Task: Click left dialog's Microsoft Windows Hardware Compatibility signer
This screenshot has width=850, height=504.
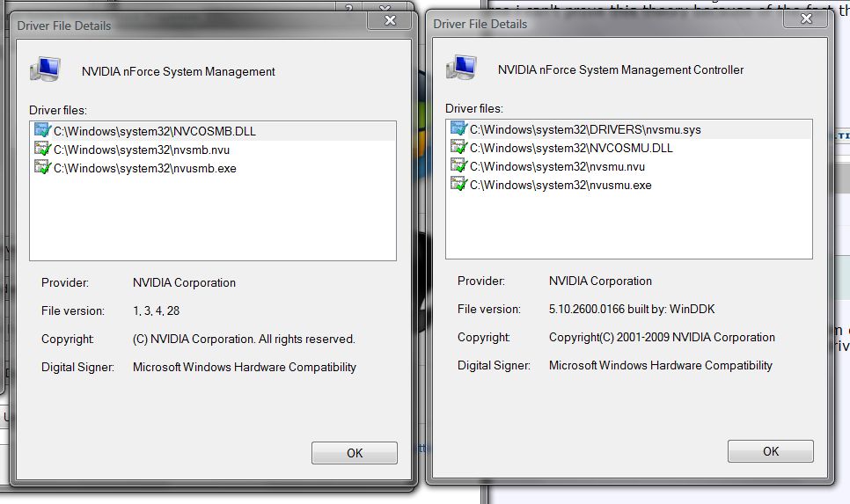Action: (x=245, y=368)
